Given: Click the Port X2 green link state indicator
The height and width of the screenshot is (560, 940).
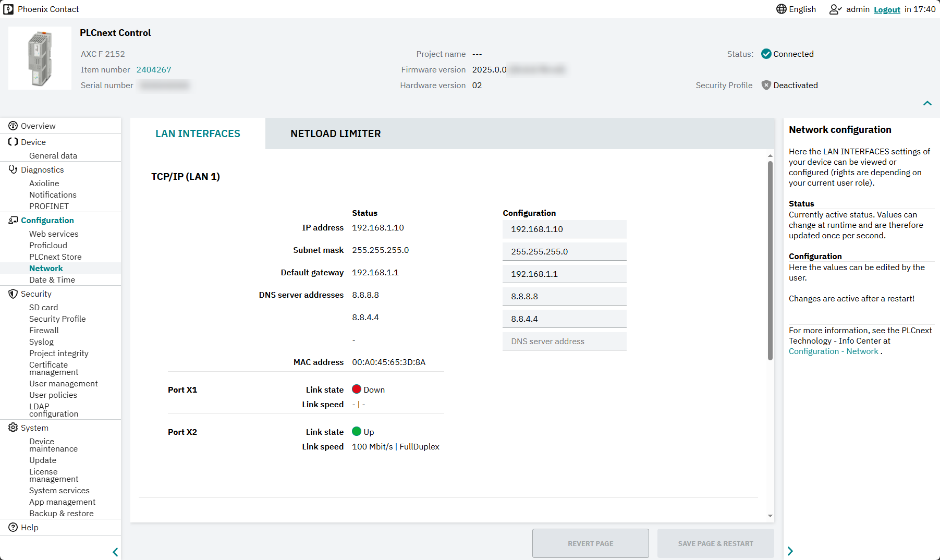Looking at the screenshot, I should coord(357,431).
